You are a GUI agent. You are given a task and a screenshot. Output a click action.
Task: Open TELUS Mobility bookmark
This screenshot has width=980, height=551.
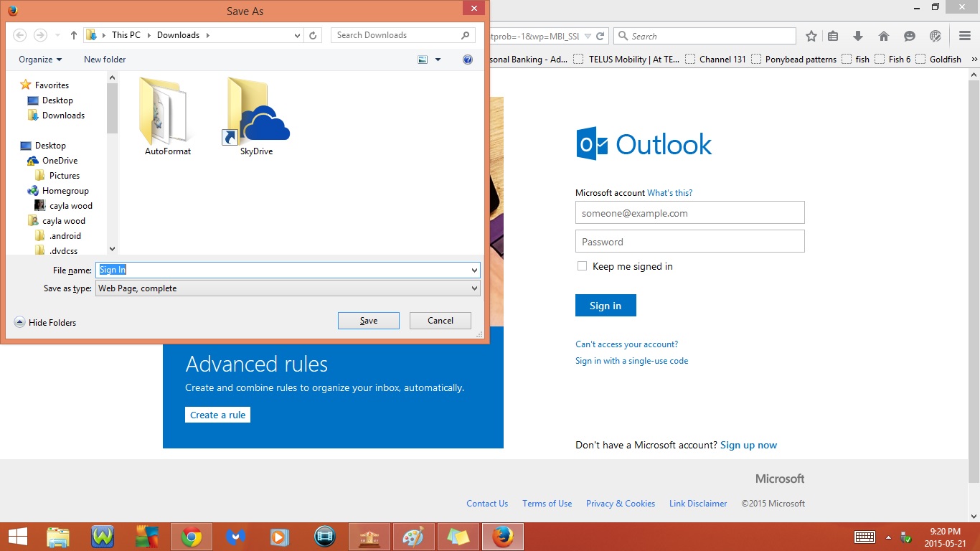[626, 60]
